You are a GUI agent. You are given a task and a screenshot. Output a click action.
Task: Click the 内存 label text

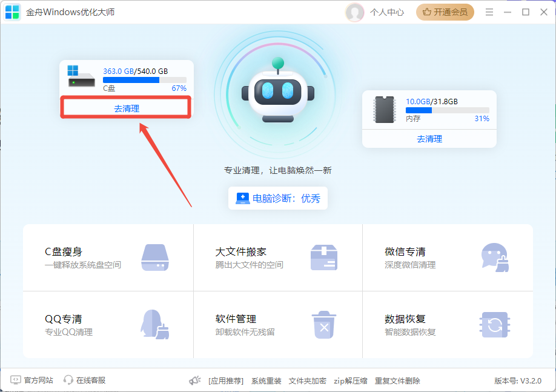413,119
